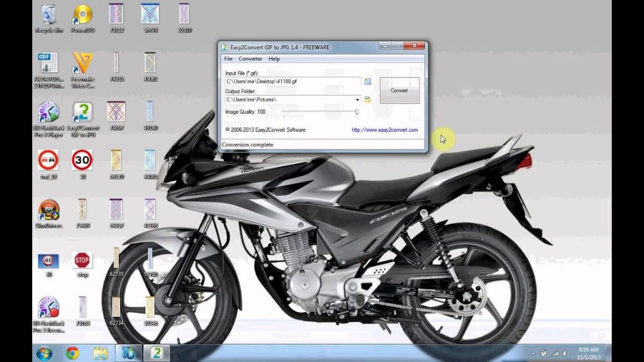Open Google Chrome from the taskbar
Viewport: 644px width, 362px height.
coord(73,353)
